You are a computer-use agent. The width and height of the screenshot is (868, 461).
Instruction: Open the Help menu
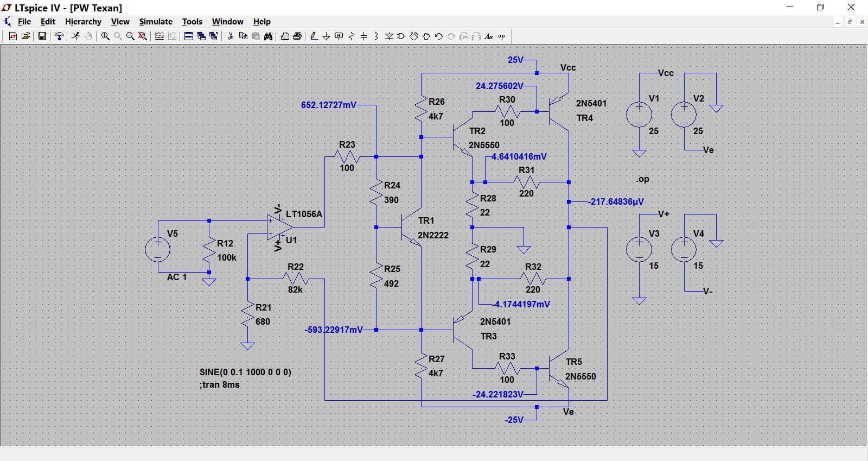[x=261, y=22]
